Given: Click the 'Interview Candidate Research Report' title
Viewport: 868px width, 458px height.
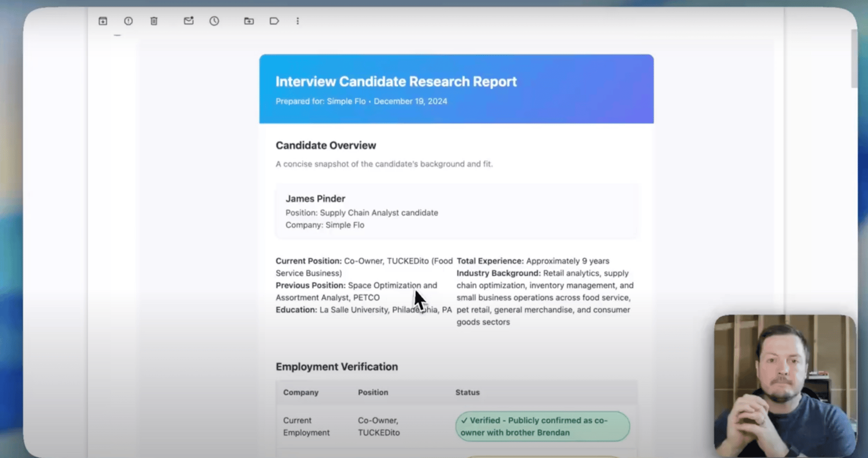Looking at the screenshot, I should tap(396, 81).
